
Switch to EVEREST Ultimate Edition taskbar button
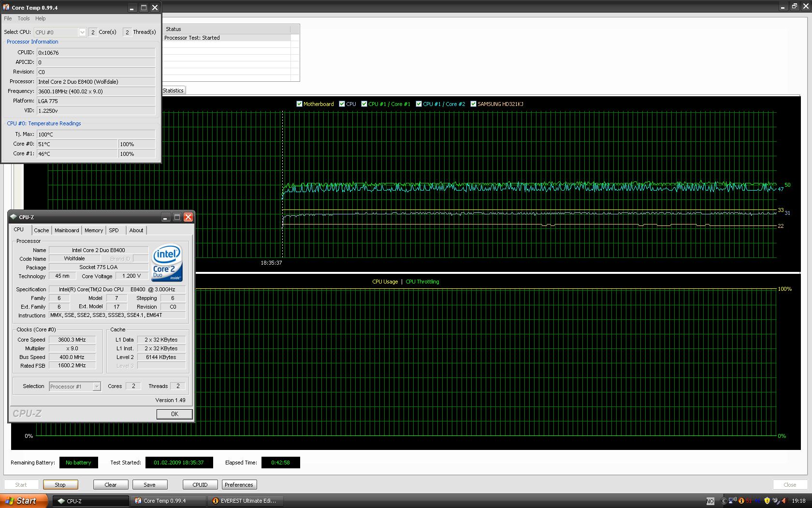click(x=246, y=501)
